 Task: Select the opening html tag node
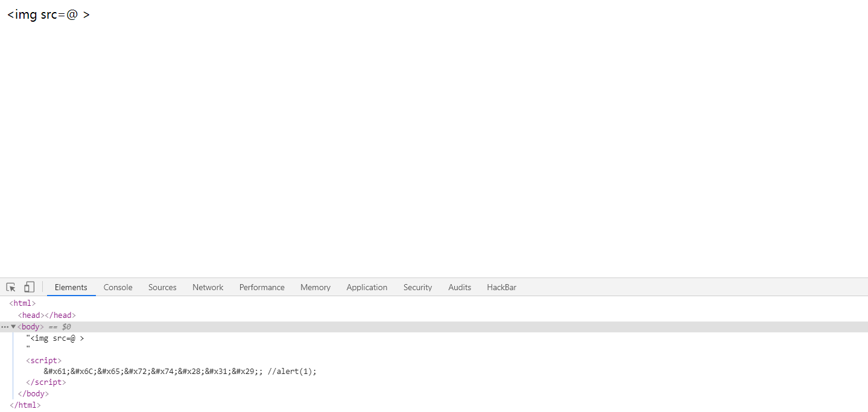pos(23,303)
